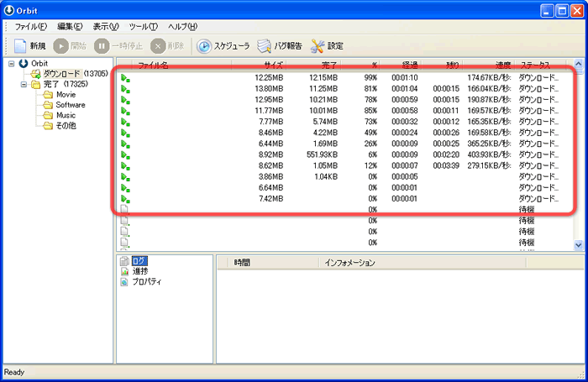The height and width of the screenshot is (382, 588).
Task: Select the Movie folder
Action: click(x=66, y=95)
